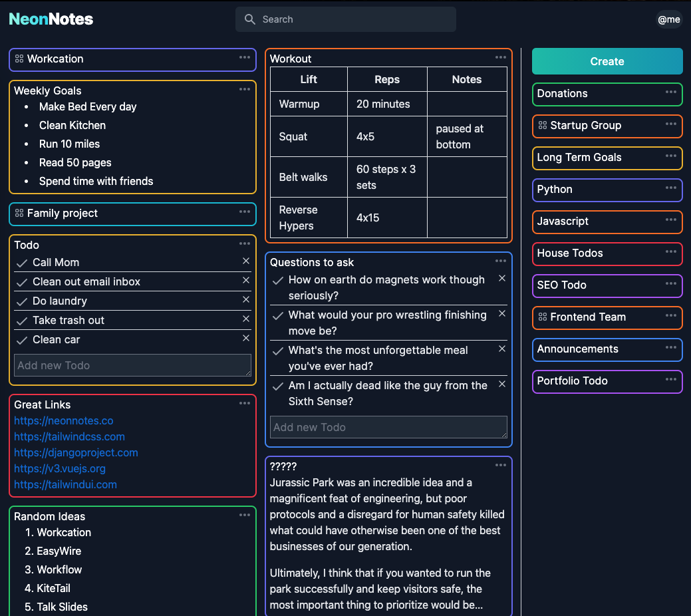691x616 pixels.
Task: Expand options for the Donations note
Action: coord(670,92)
